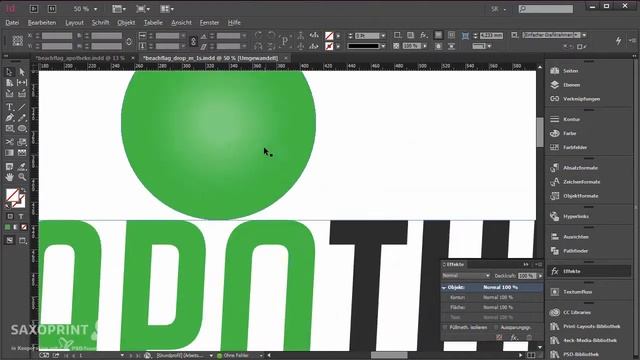This screenshot has height=360, width=640.
Task: Open the Grundprofil preflight profile dropdown
Action: coord(211,356)
